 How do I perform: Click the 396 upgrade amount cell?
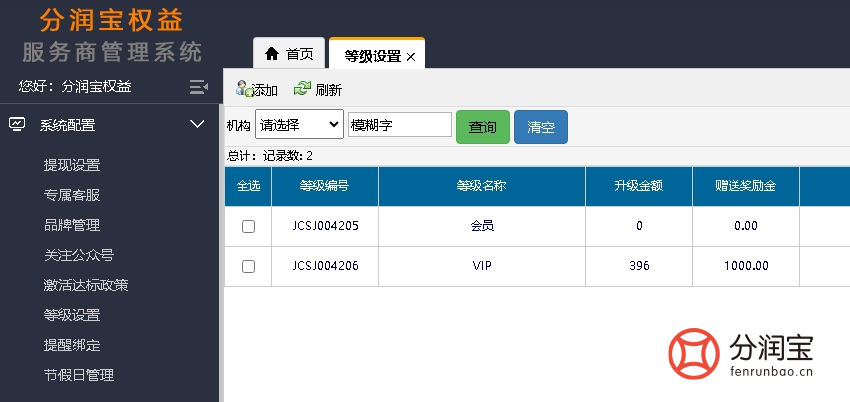[639, 266]
